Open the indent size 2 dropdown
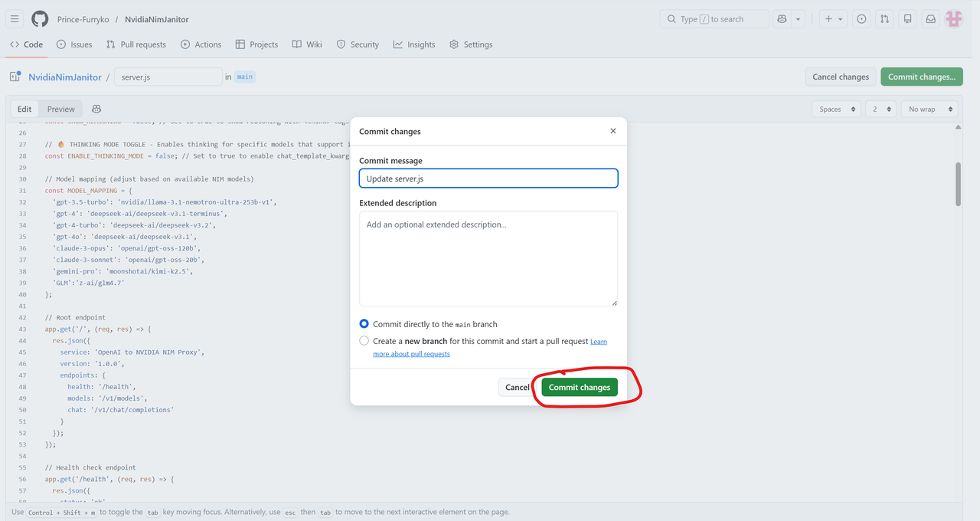The height and width of the screenshot is (521, 980). click(x=881, y=109)
